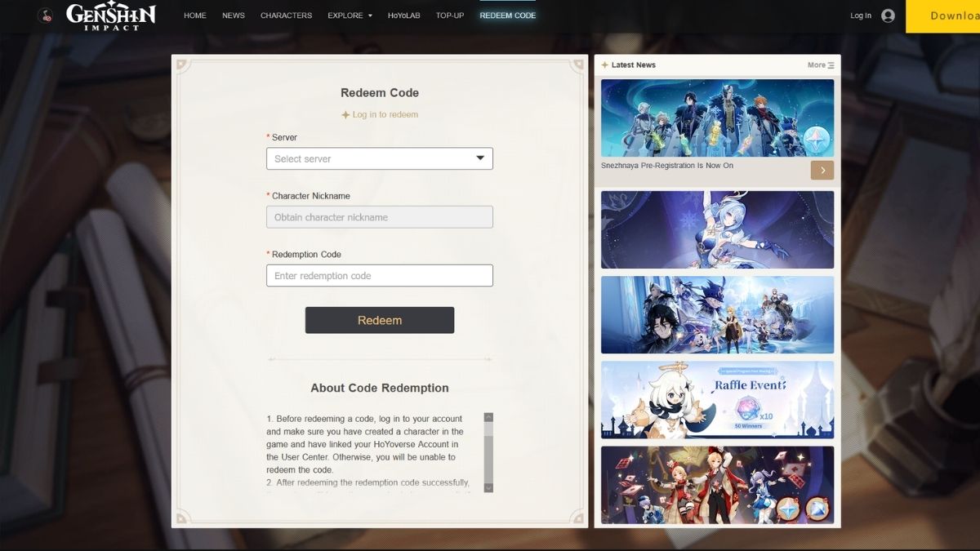Open the News section

[234, 16]
